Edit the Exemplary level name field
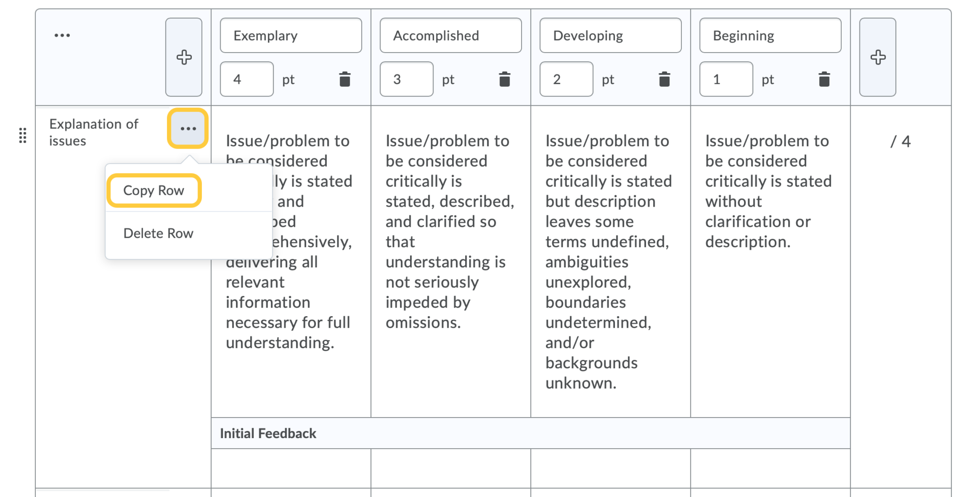 (x=290, y=35)
